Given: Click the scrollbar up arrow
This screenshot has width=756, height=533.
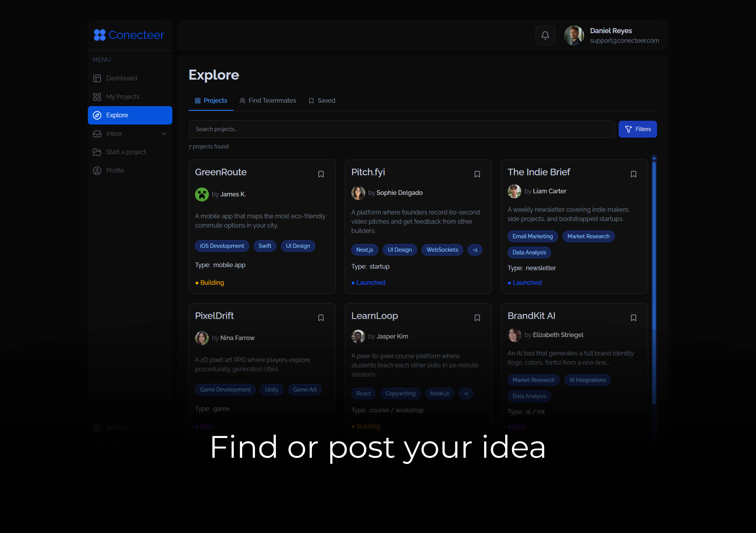Looking at the screenshot, I should (654, 158).
